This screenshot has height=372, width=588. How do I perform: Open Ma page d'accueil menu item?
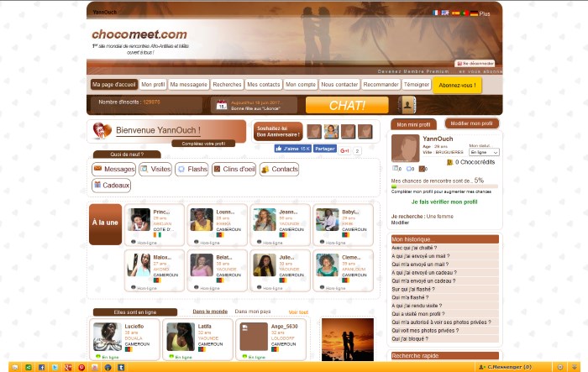pos(114,84)
